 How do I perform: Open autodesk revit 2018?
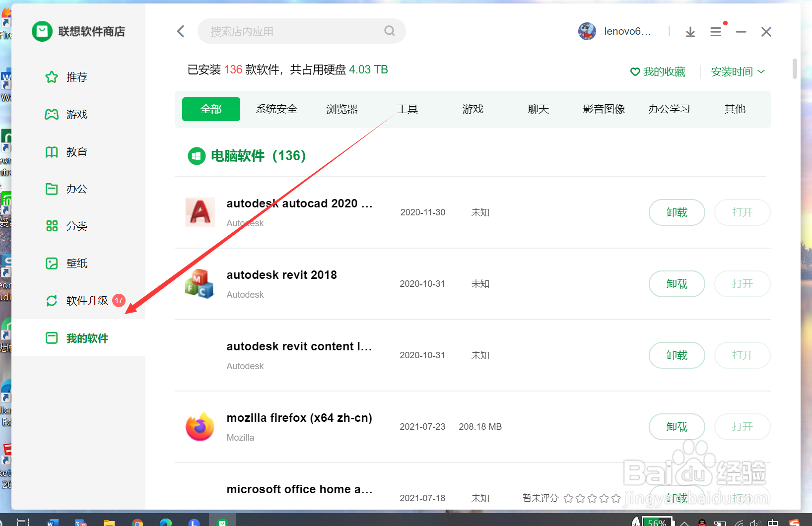743,284
